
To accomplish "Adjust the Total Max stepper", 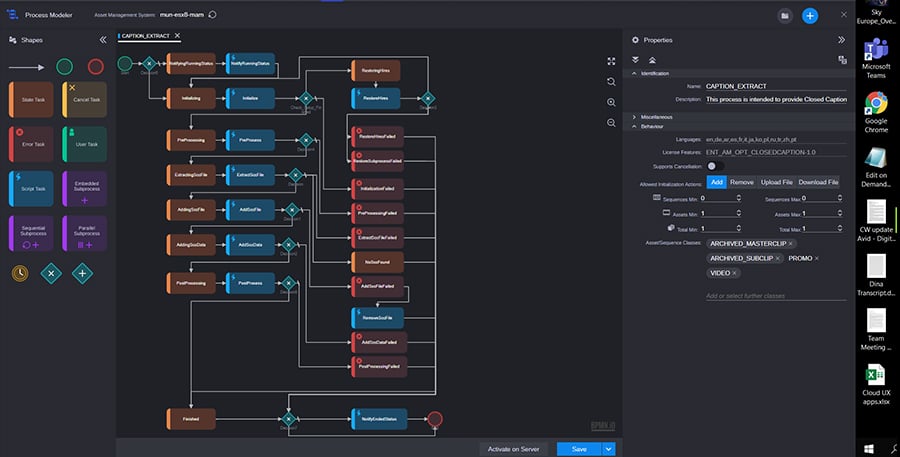I will pyautogui.click(x=839, y=228).
